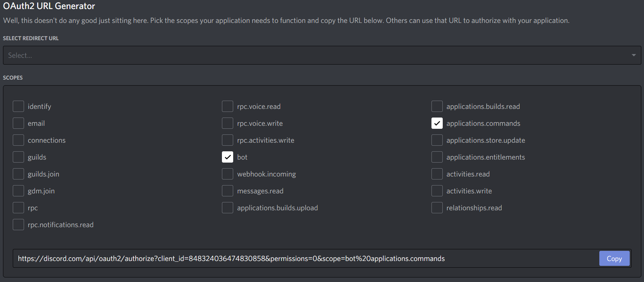Uncheck the bot scope
The height and width of the screenshot is (282, 644).
coord(228,157)
